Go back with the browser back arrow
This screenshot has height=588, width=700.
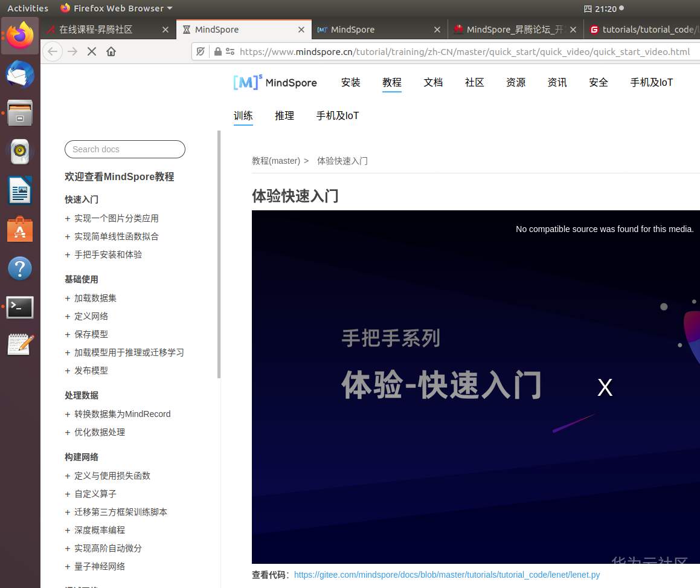point(53,51)
